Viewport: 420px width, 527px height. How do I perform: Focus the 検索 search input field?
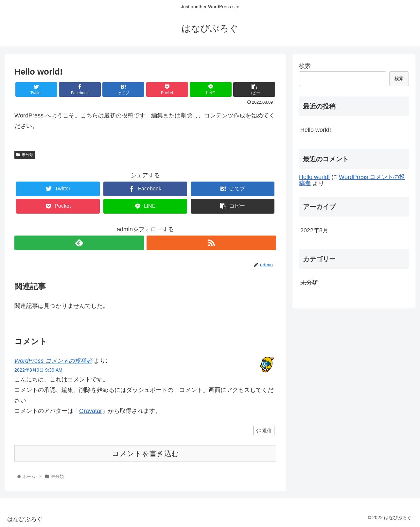coord(342,79)
